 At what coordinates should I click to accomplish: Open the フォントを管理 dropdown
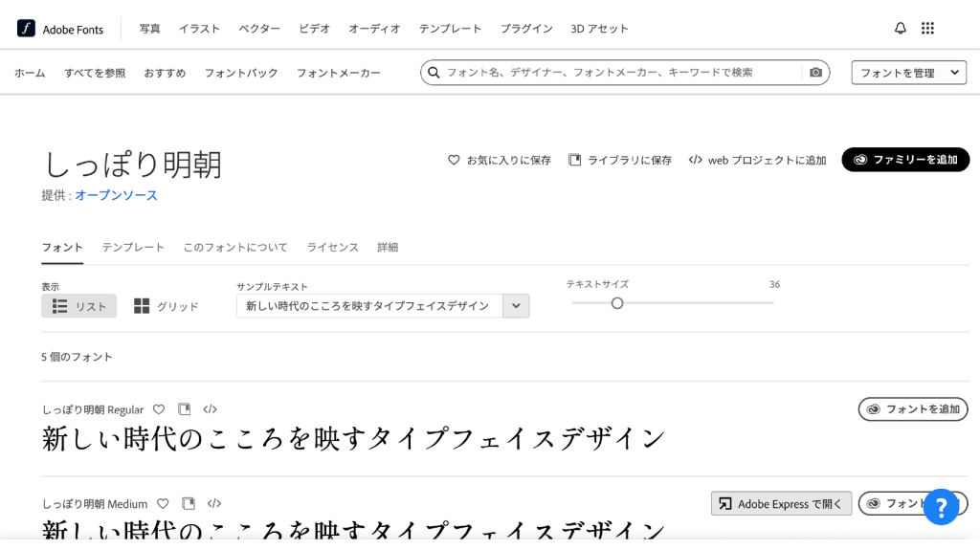[909, 73]
